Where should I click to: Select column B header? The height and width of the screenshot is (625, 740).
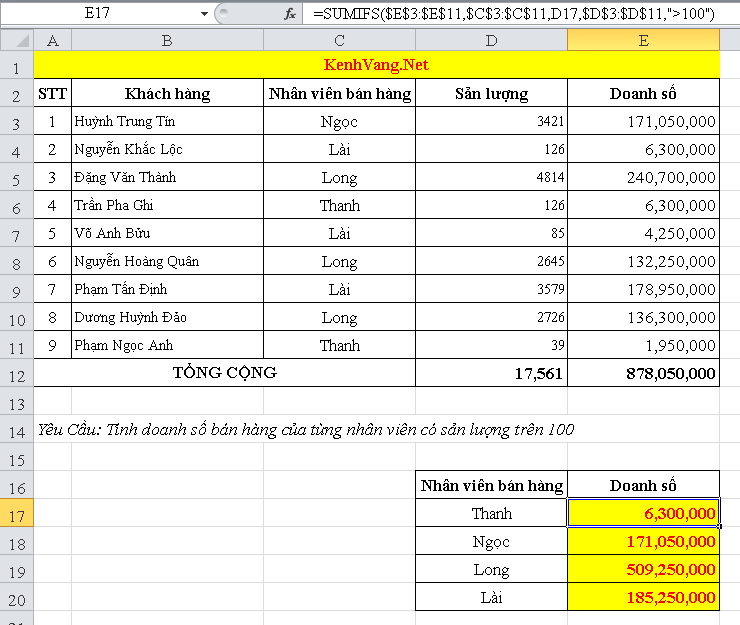[167, 41]
